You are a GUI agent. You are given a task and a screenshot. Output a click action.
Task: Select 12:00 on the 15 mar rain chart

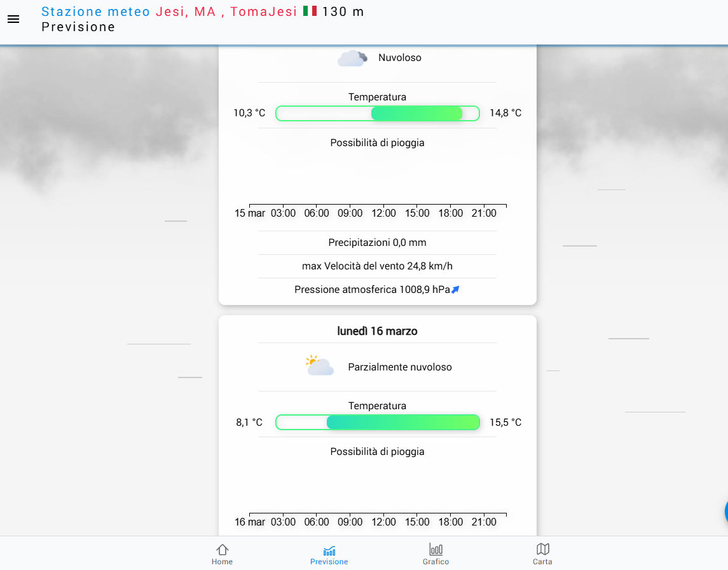pyautogui.click(x=383, y=213)
